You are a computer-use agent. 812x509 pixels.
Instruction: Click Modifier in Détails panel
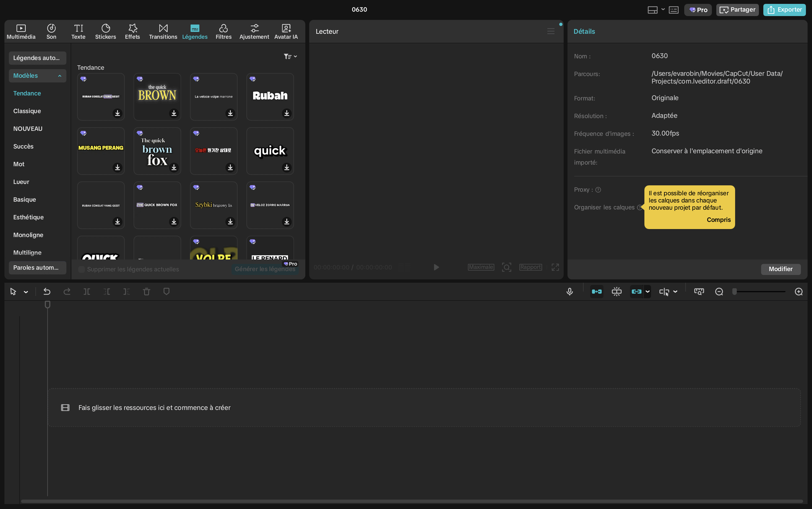click(x=781, y=269)
